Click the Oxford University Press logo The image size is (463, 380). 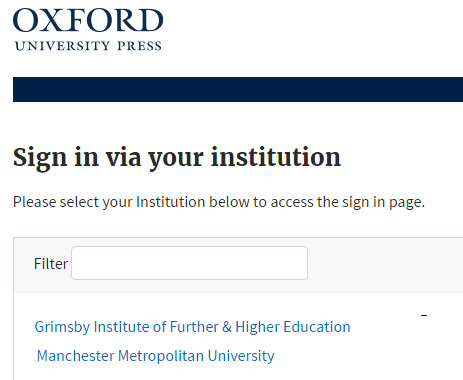pos(88,30)
